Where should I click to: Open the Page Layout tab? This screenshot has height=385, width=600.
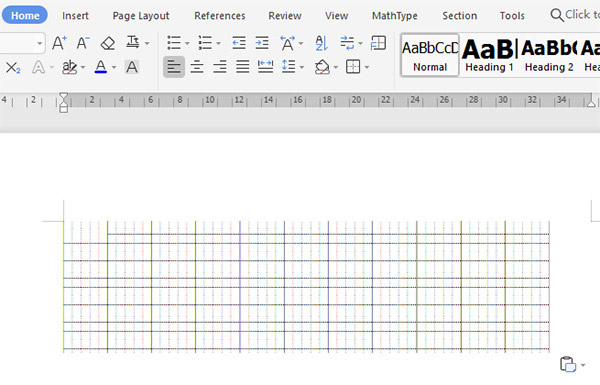click(x=141, y=16)
